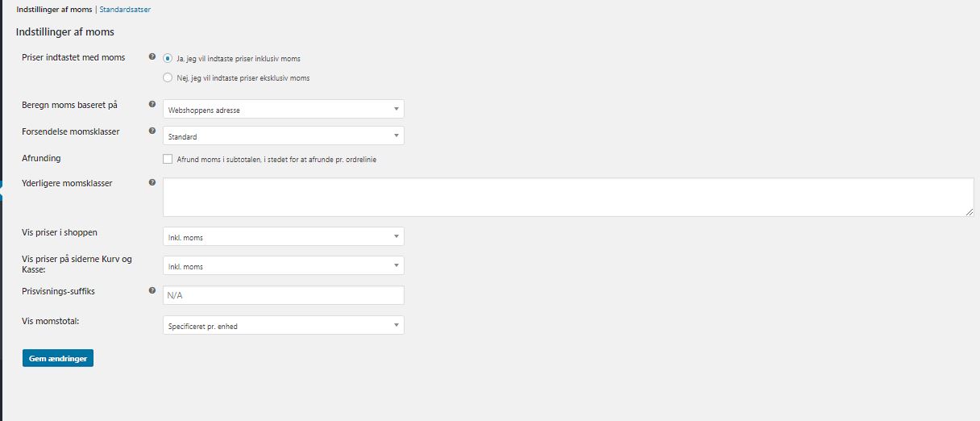980x421 pixels.
Task: Click help icon next to Yderligere momsklasser
Action: pos(152,182)
